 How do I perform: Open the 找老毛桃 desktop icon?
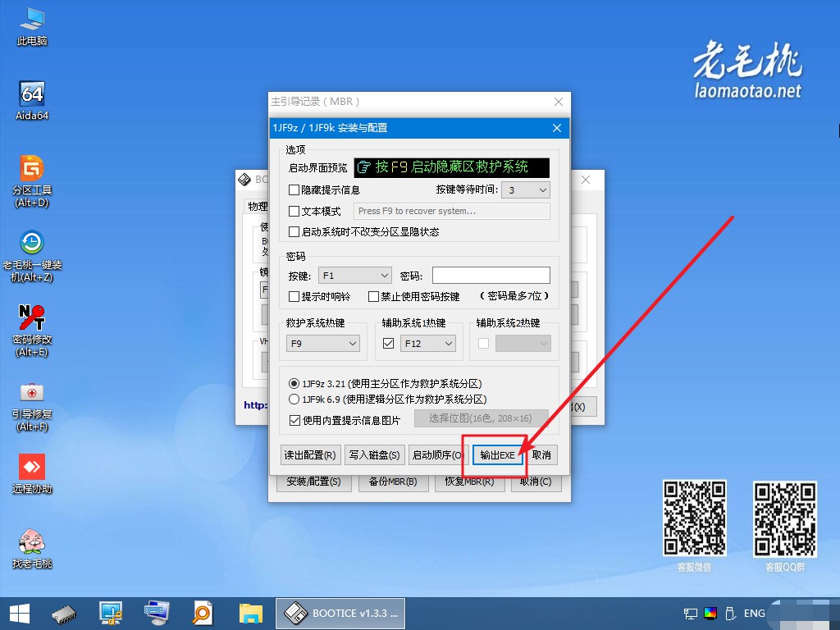pyautogui.click(x=32, y=547)
